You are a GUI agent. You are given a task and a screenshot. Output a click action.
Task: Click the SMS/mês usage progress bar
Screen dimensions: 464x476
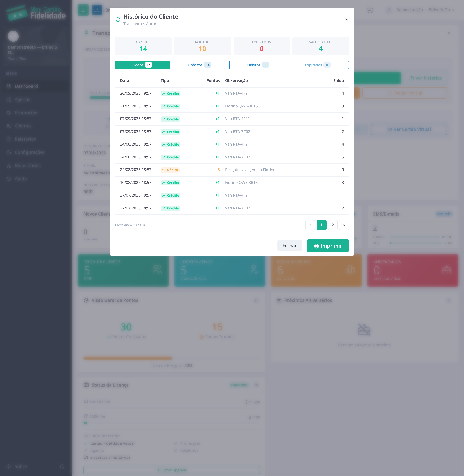172,423
